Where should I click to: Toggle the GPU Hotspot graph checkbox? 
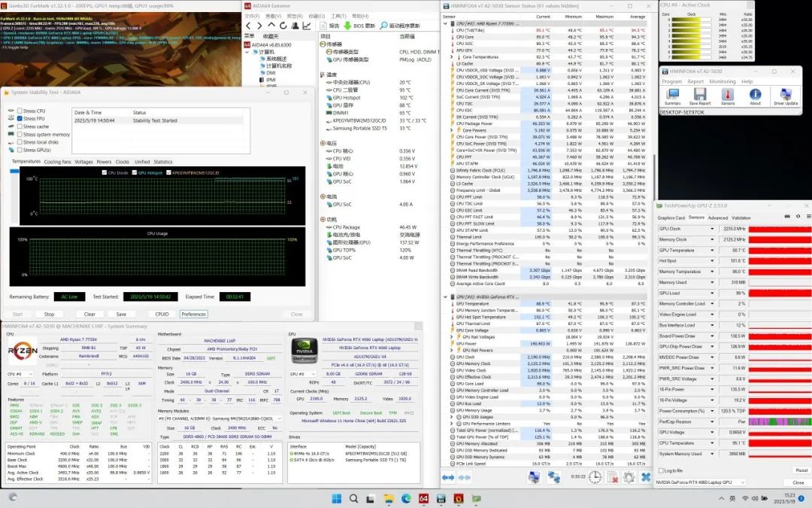coord(135,172)
